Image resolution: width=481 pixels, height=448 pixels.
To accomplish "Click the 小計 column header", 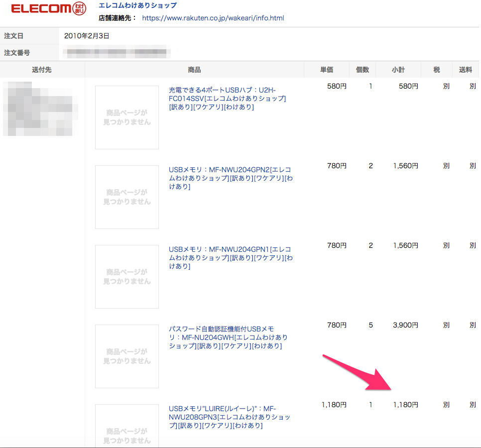I will click(398, 70).
